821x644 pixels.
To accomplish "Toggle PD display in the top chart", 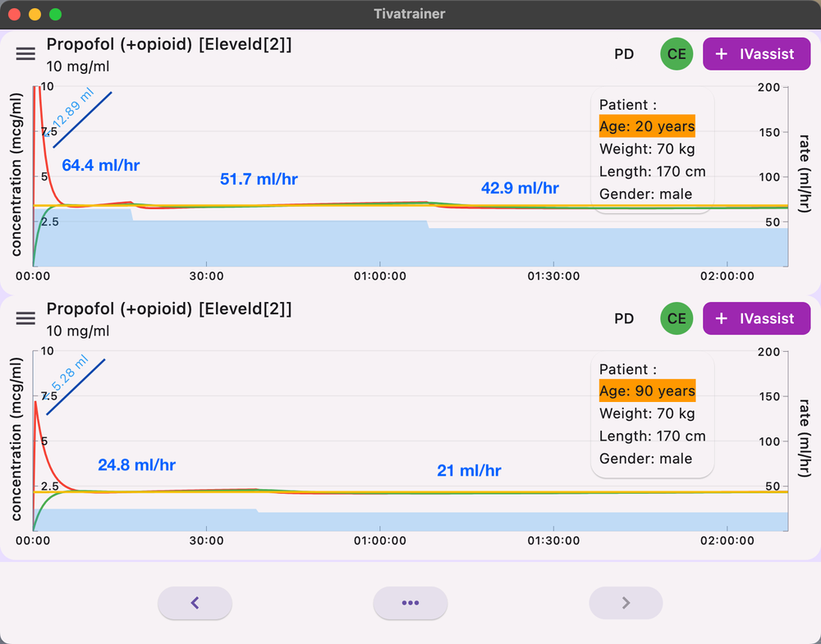I will (624, 54).
